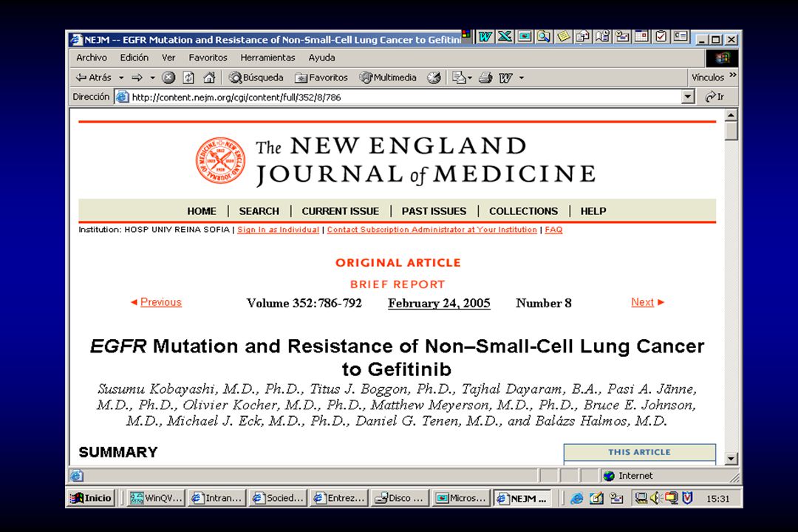The image size is (798, 532).
Task: Open the back history dropdown arrow
Action: coord(121,78)
